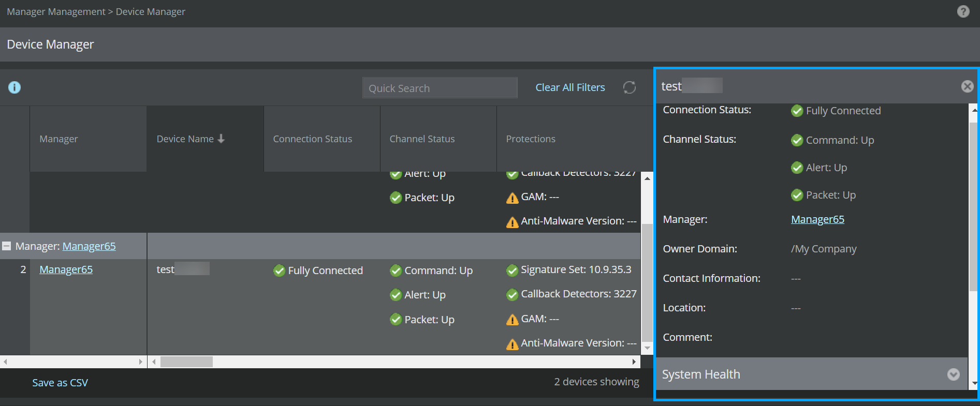This screenshot has width=980, height=406.
Task: Open Manager65 link in group header
Action: [x=89, y=246]
